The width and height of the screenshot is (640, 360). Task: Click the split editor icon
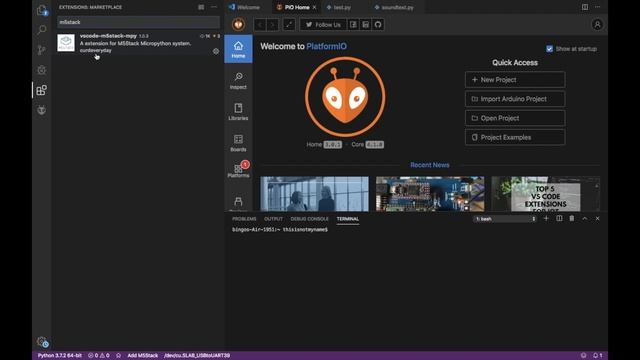[585, 7]
